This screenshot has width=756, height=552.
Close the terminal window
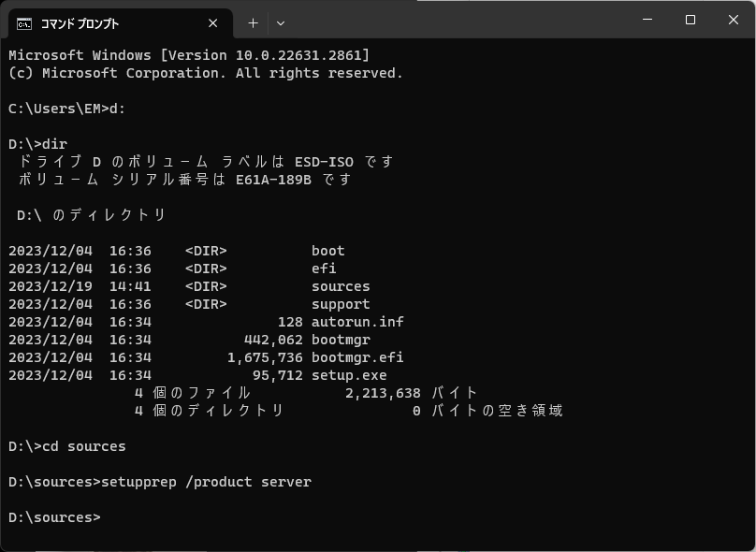[734, 20]
